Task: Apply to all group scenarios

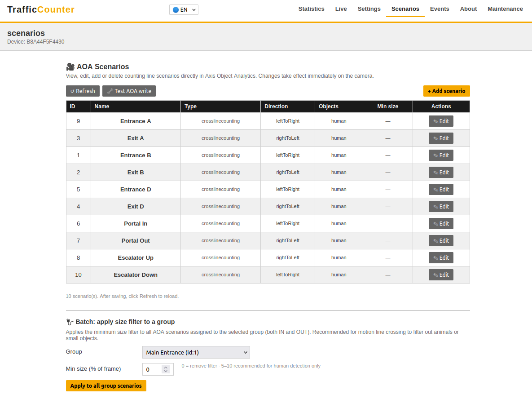Action: pyautogui.click(x=106, y=386)
